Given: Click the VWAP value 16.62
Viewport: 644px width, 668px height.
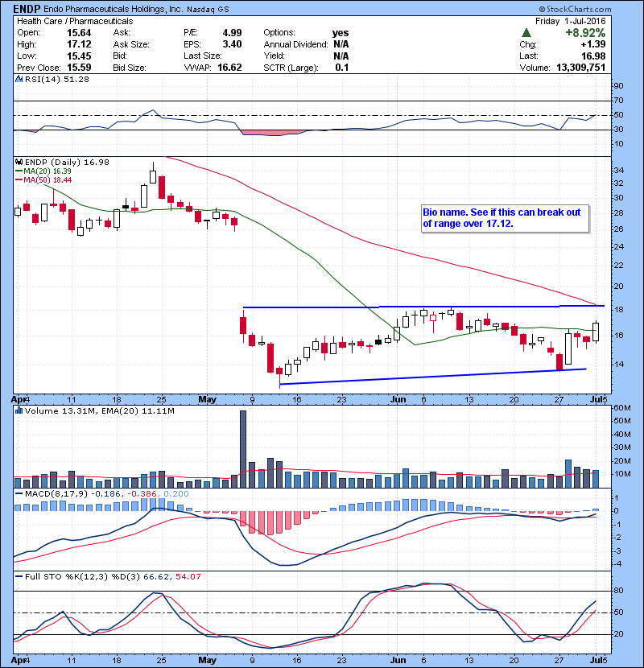Looking at the screenshot, I should [x=229, y=68].
